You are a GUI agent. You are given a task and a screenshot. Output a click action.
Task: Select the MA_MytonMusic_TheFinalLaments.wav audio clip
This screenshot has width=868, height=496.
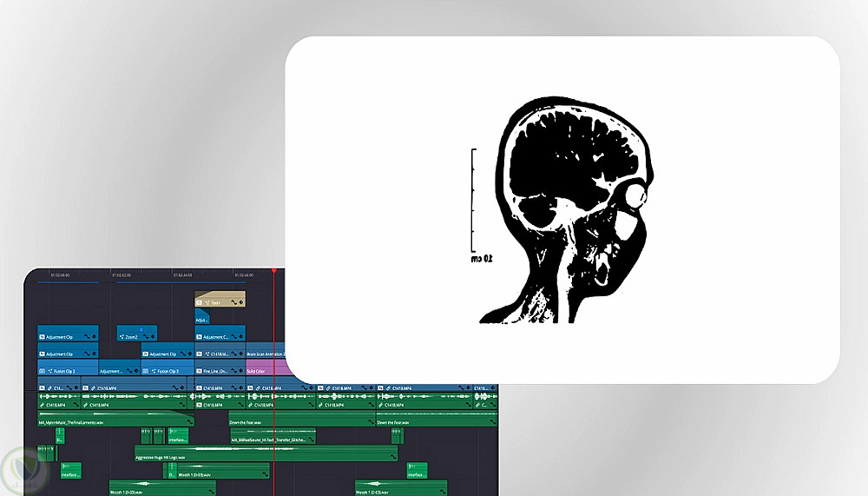[x=115, y=419]
